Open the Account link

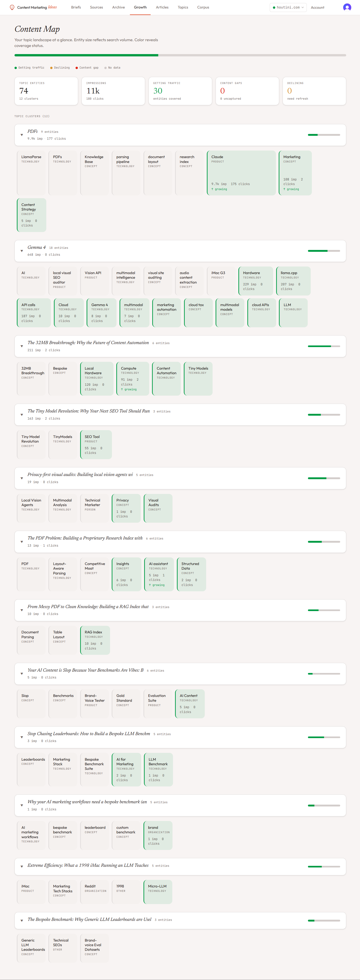[317, 8]
